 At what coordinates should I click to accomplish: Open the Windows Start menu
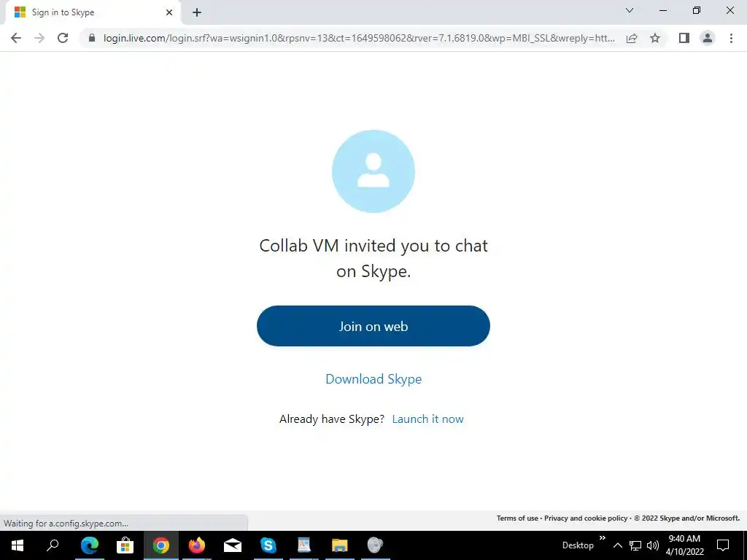click(x=18, y=545)
